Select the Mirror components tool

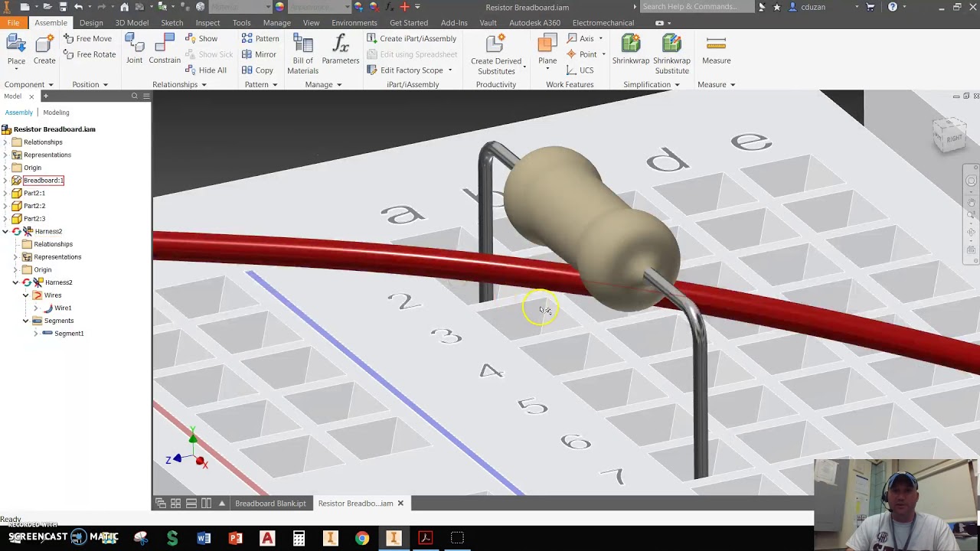[x=259, y=54]
